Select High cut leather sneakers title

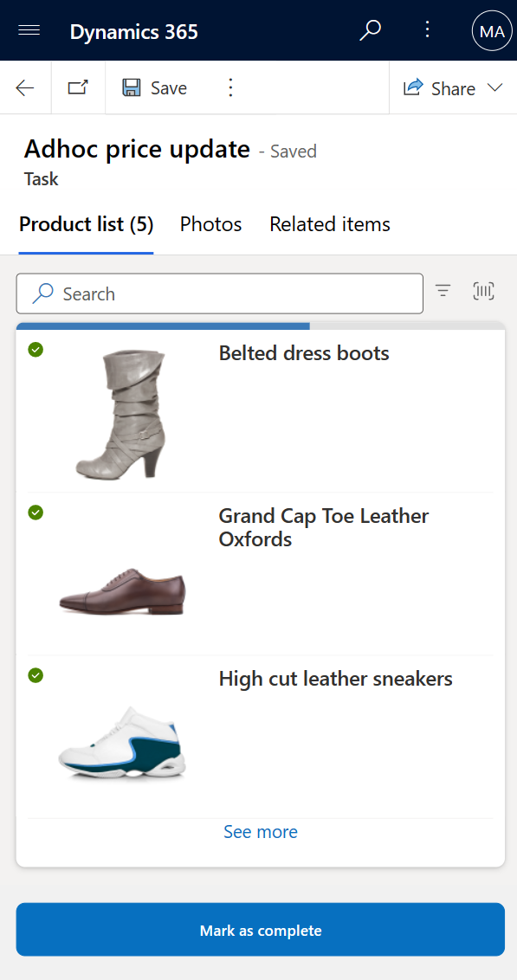tap(336, 679)
